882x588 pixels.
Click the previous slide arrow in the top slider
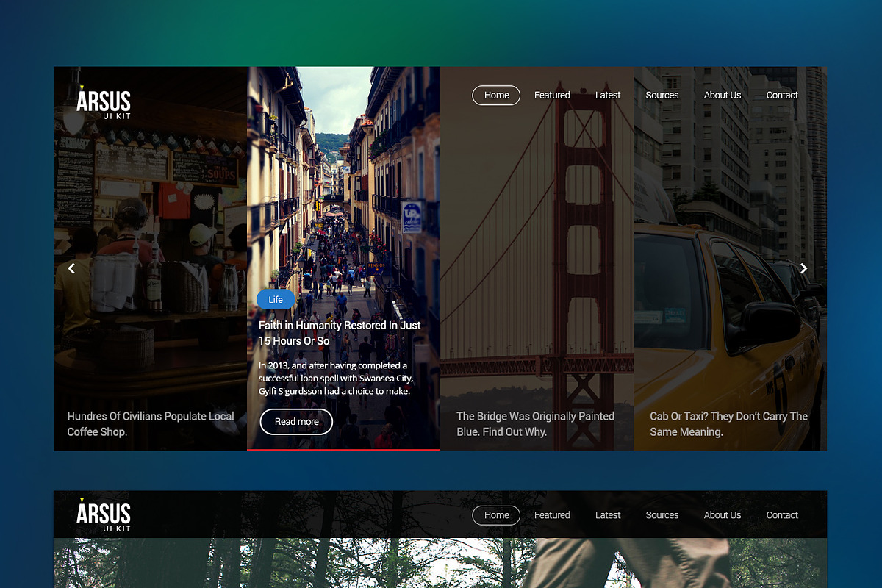click(71, 268)
